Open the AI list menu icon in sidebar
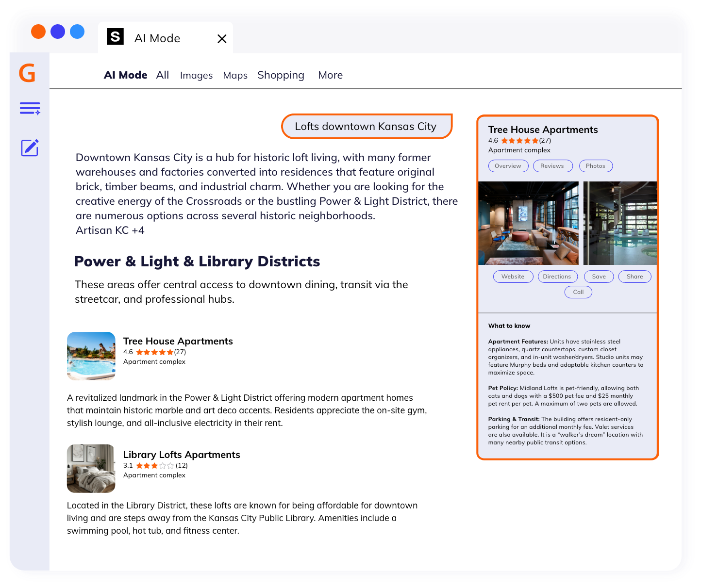Viewport: 701px width, 588px height. coord(30,108)
